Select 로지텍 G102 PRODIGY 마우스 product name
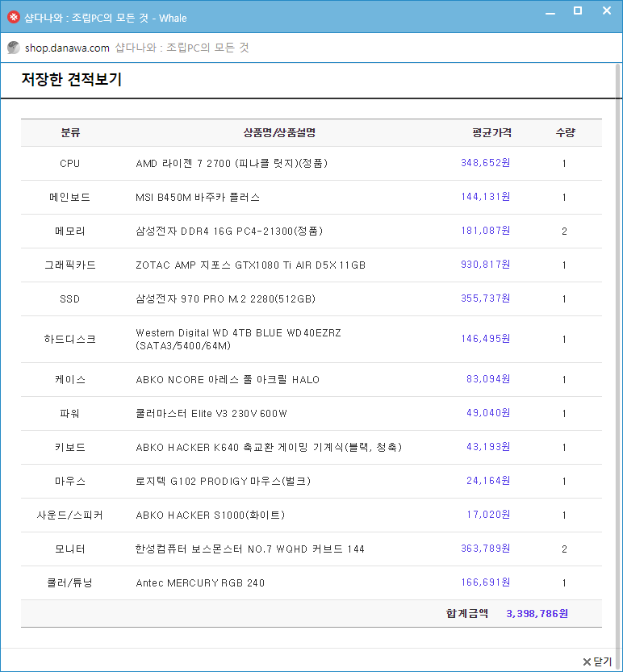 [223, 481]
